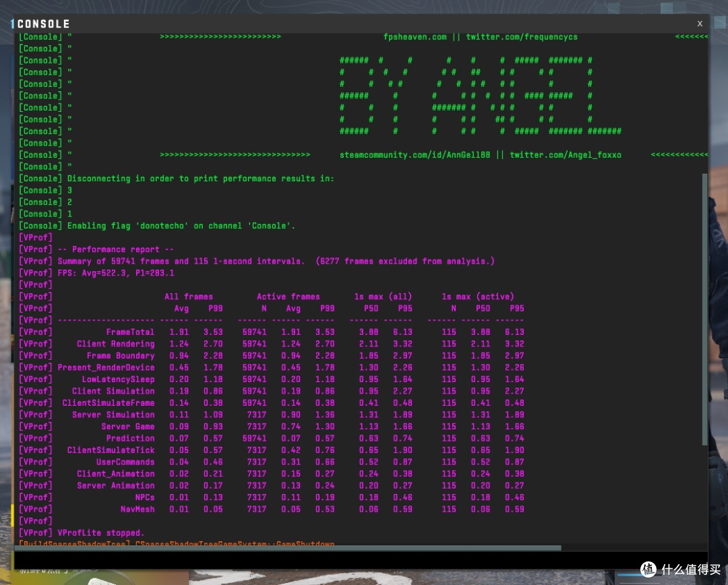This screenshot has width=728, height=585.
Task: Click the CONSOLE title text
Action: (x=43, y=24)
